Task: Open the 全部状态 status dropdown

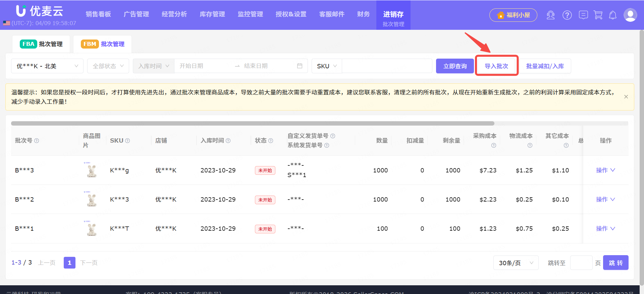Action: pos(108,66)
